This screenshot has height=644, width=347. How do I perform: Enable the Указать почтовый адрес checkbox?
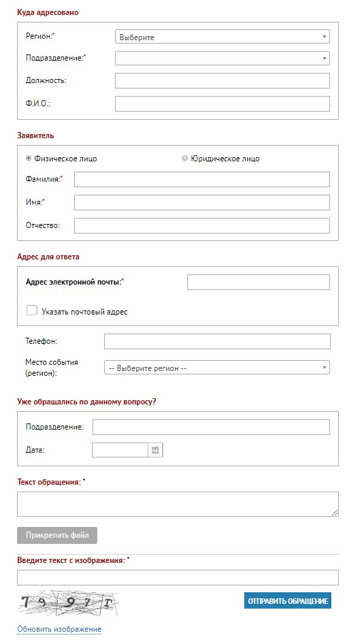pyautogui.click(x=31, y=310)
